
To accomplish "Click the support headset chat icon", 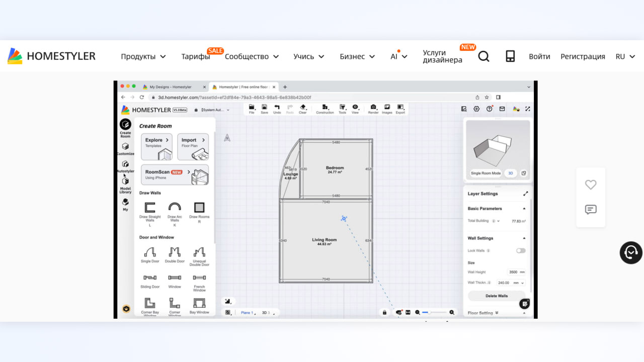I will tap(631, 252).
